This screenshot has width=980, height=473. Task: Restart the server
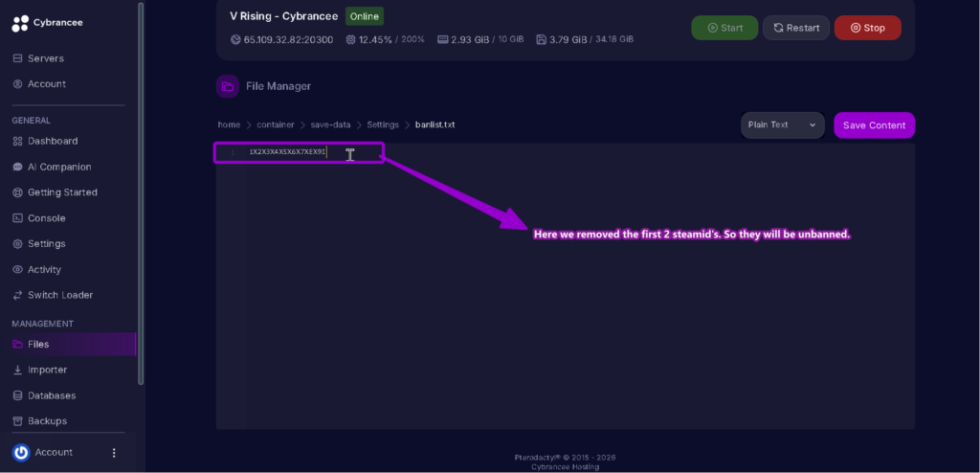pos(796,28)
